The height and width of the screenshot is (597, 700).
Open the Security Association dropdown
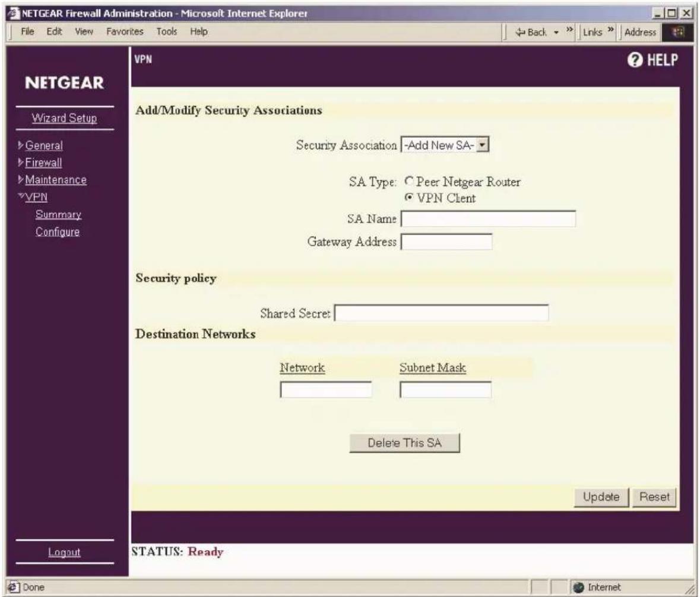(x=445, y=145)
